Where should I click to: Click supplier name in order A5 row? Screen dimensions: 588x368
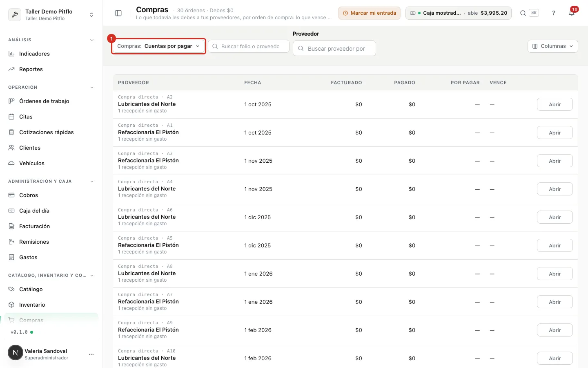click(x=148, y=245)
